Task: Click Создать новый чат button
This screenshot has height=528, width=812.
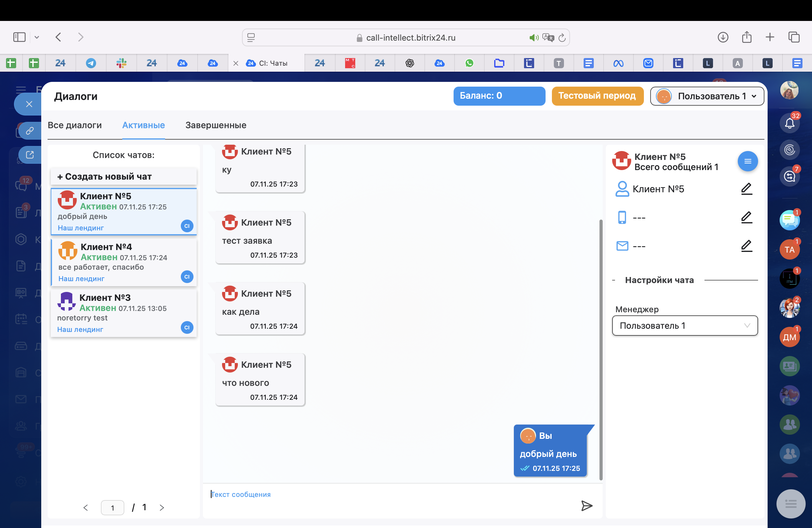Action: tap(123, 176)
